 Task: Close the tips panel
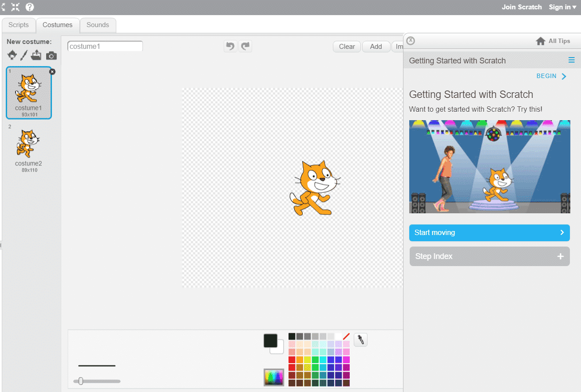point(411,41)
